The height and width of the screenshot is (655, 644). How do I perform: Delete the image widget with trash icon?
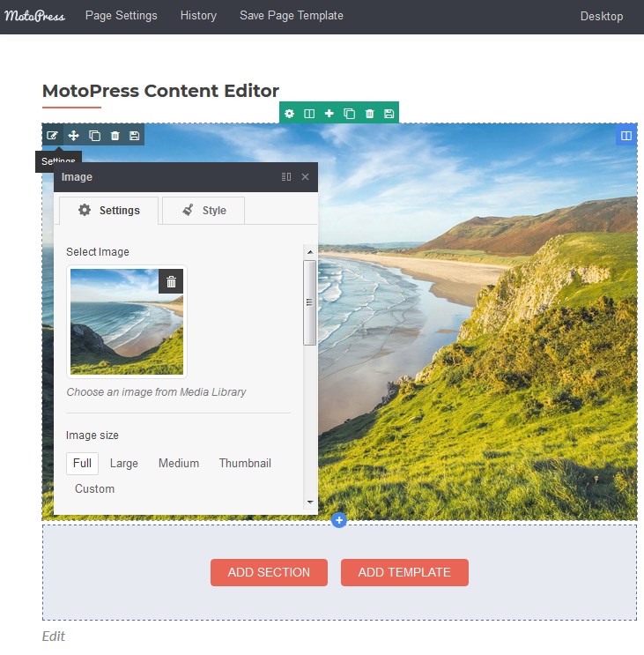point(115,136)
